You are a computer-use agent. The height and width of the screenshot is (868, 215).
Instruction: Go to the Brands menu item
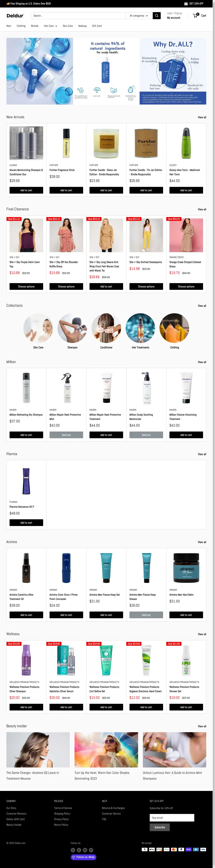[x=35, y=26]
